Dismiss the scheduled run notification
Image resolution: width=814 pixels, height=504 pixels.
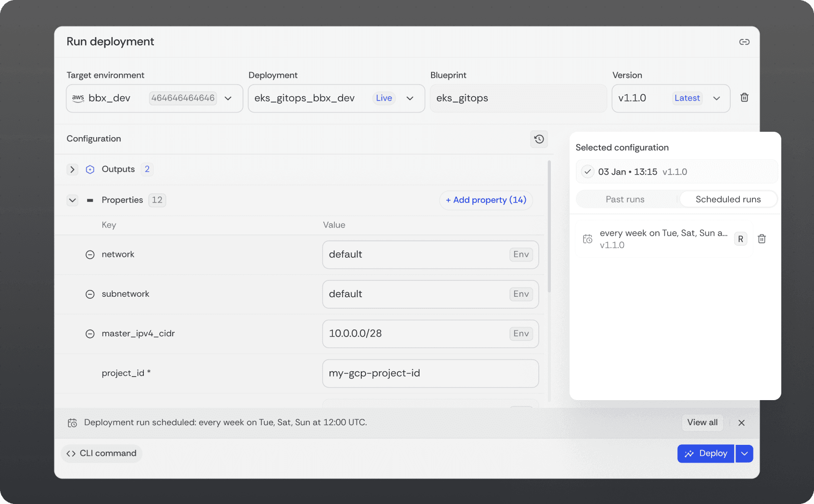pos(741,423)
